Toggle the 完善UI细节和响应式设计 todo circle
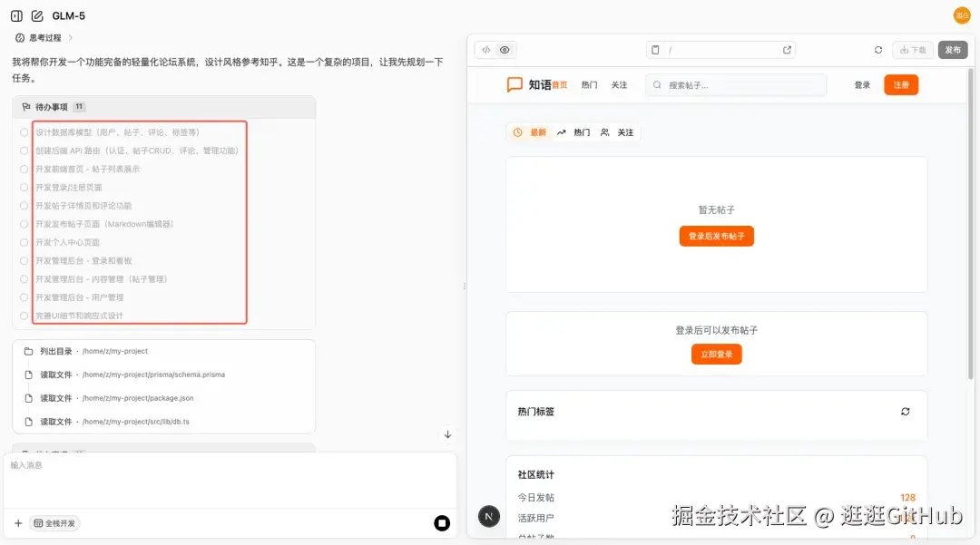980x545 pixels. pos(24,316)
